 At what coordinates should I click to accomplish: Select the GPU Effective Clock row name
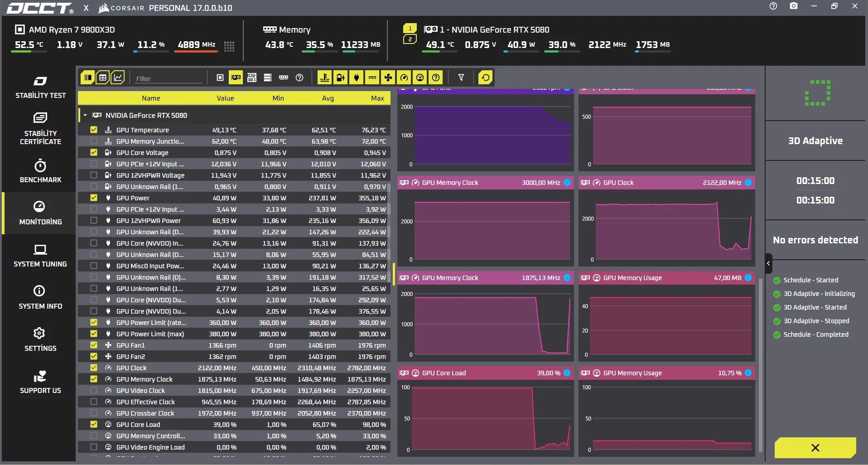pos(145,402)
